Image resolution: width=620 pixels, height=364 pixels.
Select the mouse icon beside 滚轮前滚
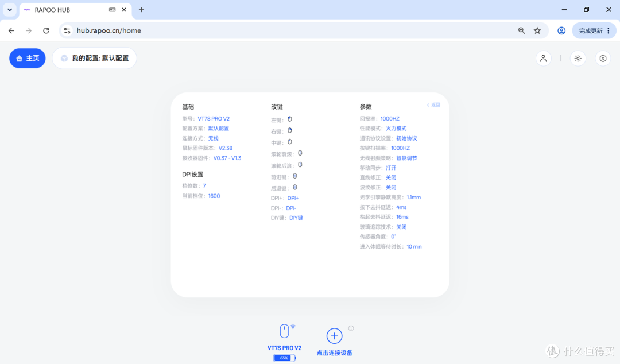[300, 153]
